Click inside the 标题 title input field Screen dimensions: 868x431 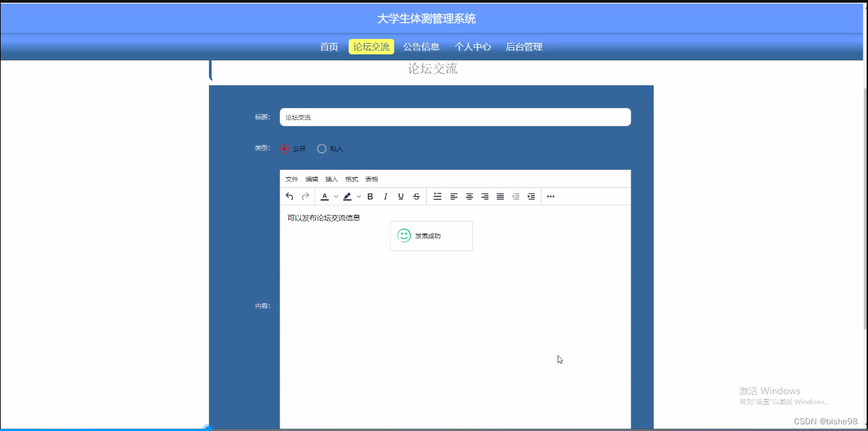click(x=455, y=117)
